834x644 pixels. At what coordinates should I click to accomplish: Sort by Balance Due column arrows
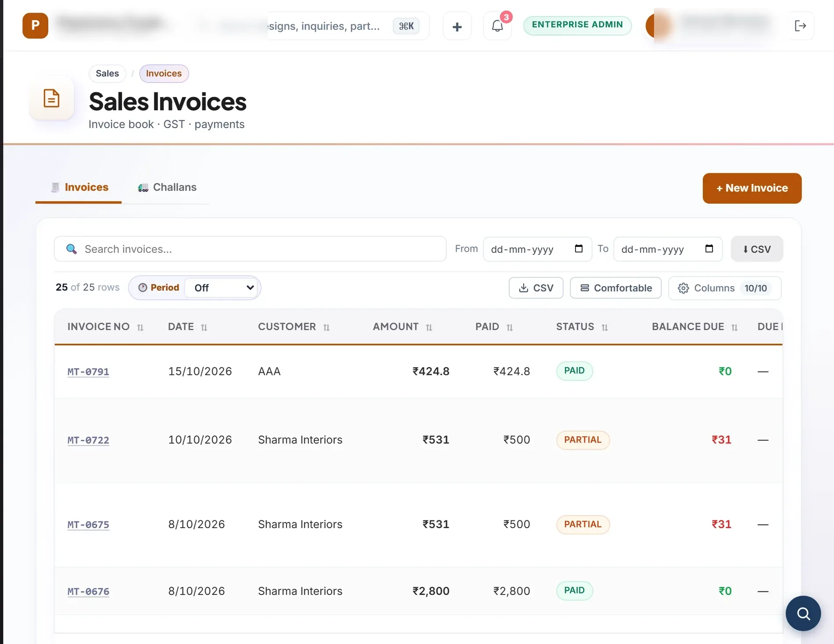point(734,327)
